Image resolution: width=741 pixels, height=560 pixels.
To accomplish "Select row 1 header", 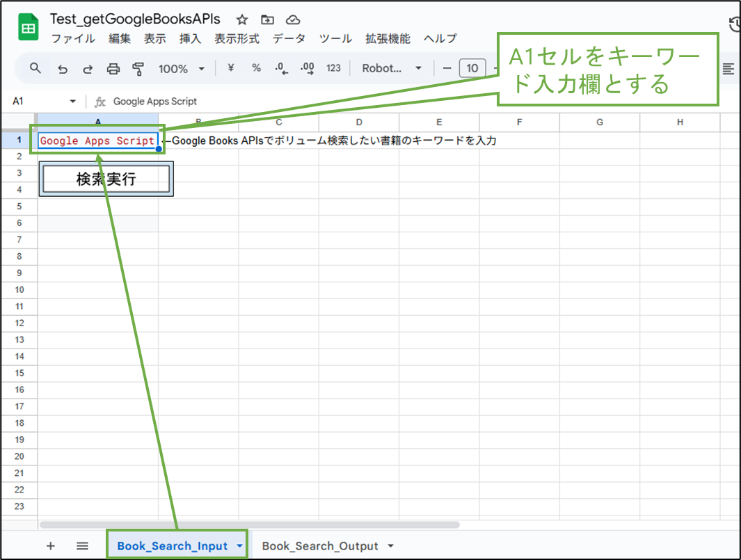I will 19,140.
